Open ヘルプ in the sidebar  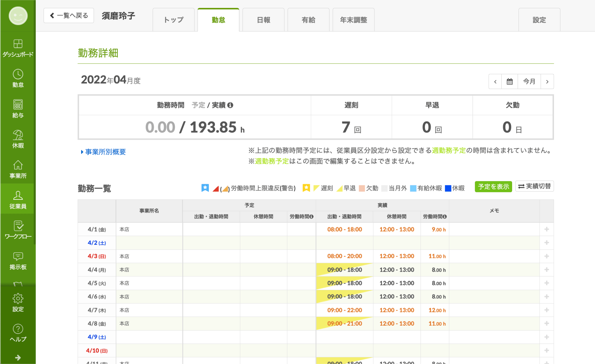[x=18, y=333]
